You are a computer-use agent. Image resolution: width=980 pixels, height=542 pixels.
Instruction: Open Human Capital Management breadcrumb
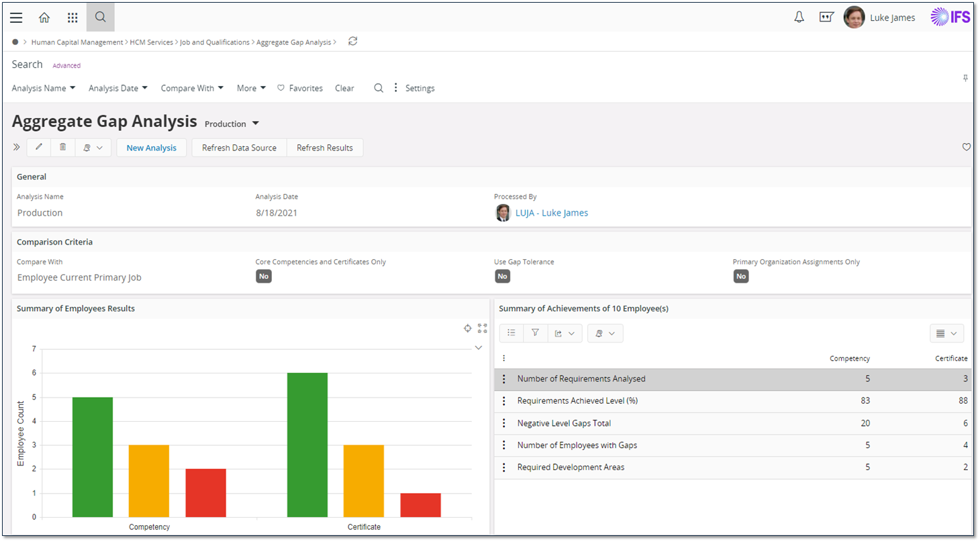77,42
